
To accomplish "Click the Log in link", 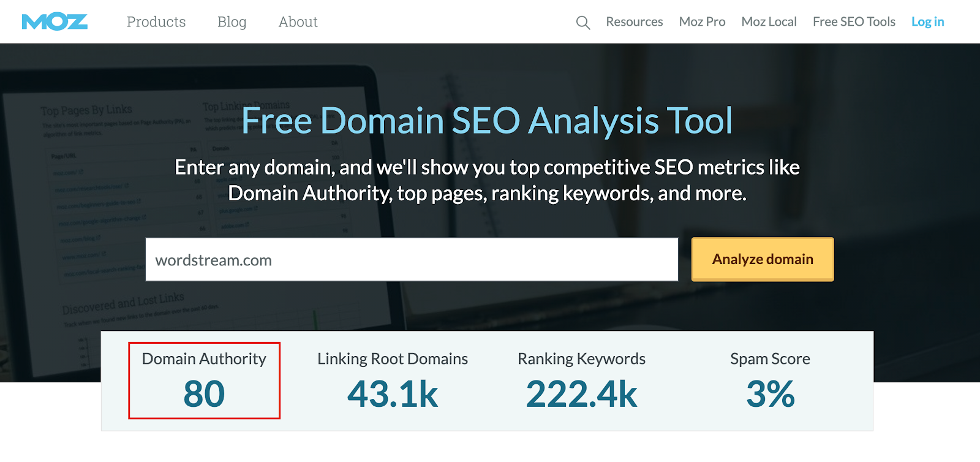I will coord(928,22).
